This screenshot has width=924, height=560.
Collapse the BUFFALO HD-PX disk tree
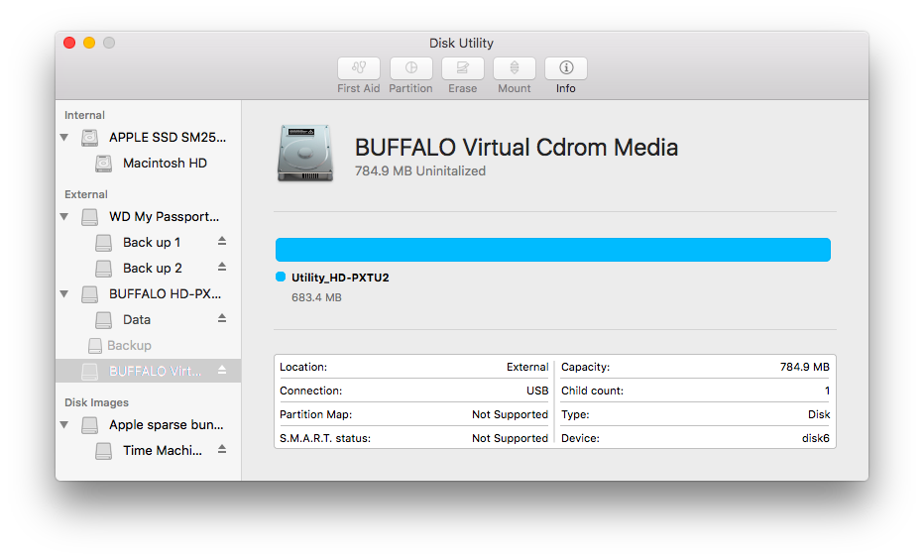click(x=64, y=294)
